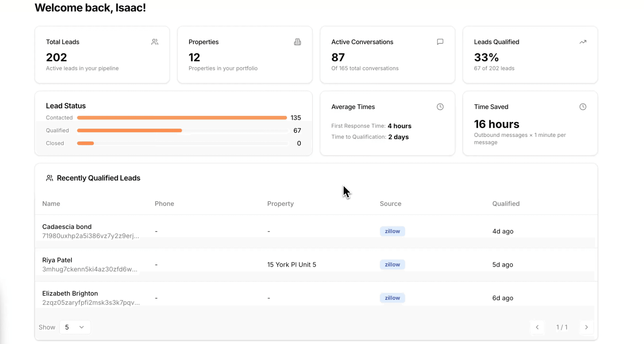Click the Contacted progress bar

(x=182, y=118)
